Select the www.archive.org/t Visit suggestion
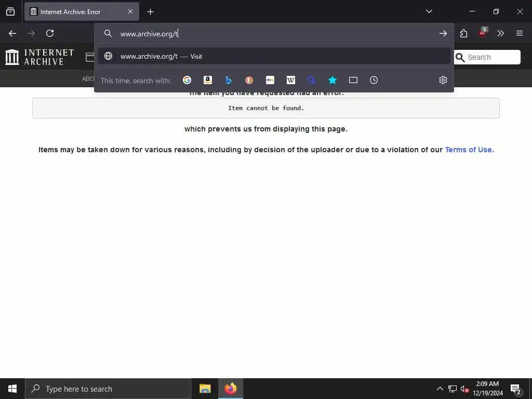The height and width of the screenshot is (399, 532). pos(274,56)
